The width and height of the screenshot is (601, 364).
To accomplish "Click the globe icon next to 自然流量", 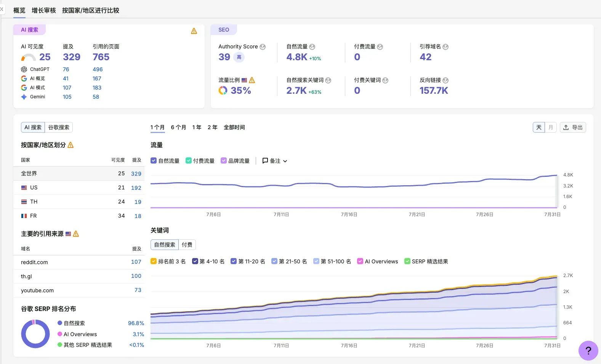I will click(x=312, y=47).
